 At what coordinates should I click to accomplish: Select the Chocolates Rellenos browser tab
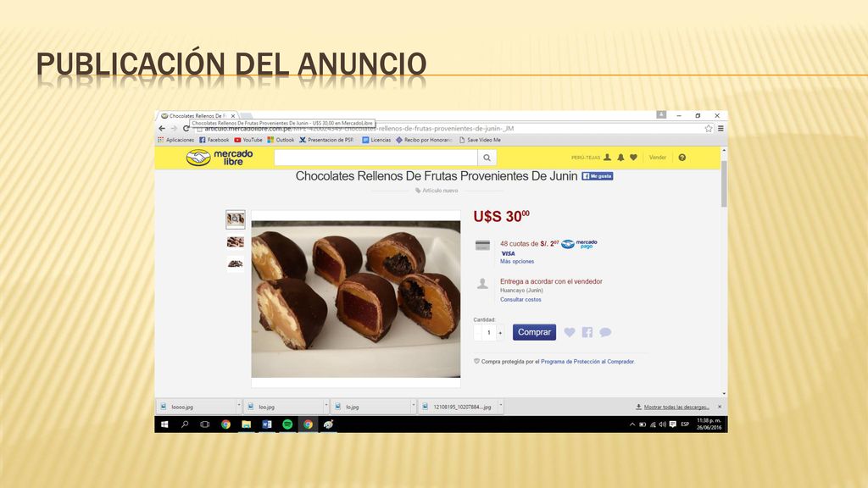(x=198, y=115)
